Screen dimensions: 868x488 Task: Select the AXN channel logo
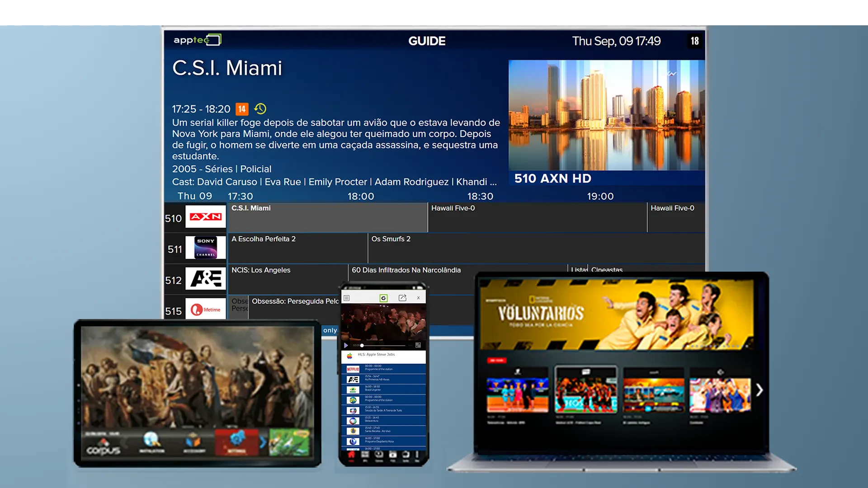tap(206, 217)
